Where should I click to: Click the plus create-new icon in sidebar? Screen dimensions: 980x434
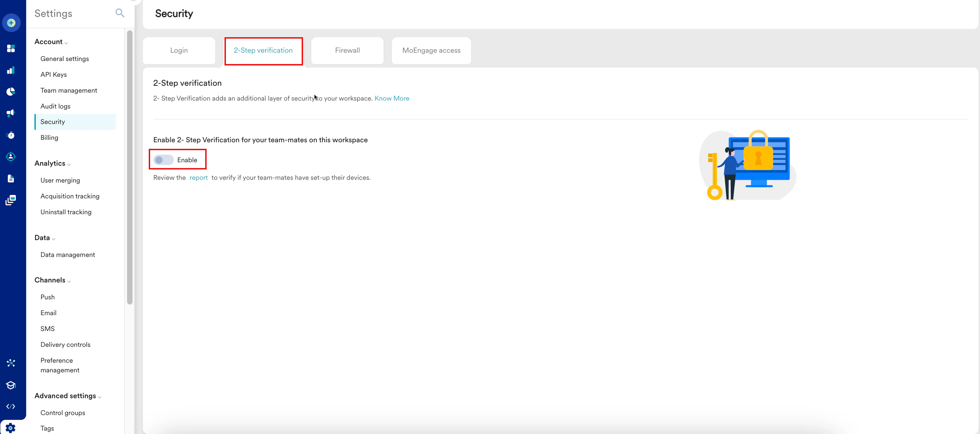pos(11,23)
